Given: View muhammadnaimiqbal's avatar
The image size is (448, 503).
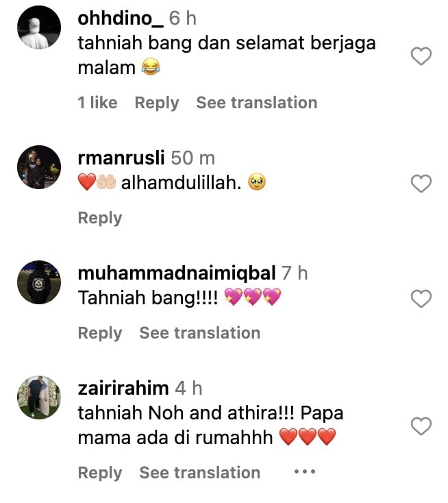Looking at the screenshot, I should 39,282.
